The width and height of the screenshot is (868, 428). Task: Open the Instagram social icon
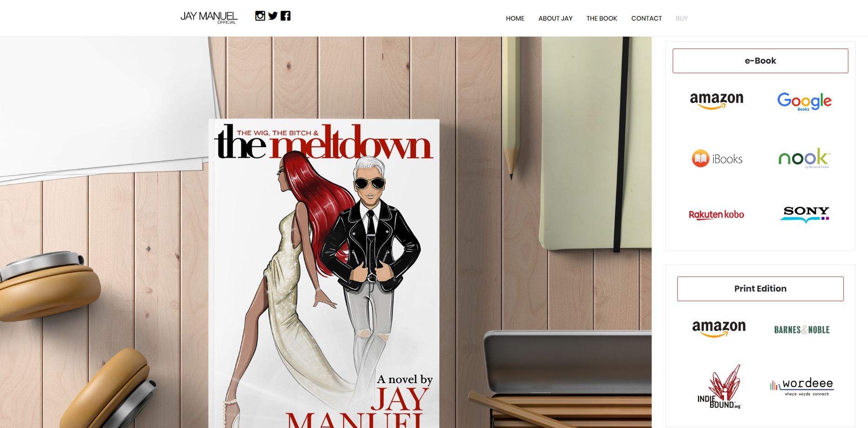pyautogui.click(x=260, y=16)
